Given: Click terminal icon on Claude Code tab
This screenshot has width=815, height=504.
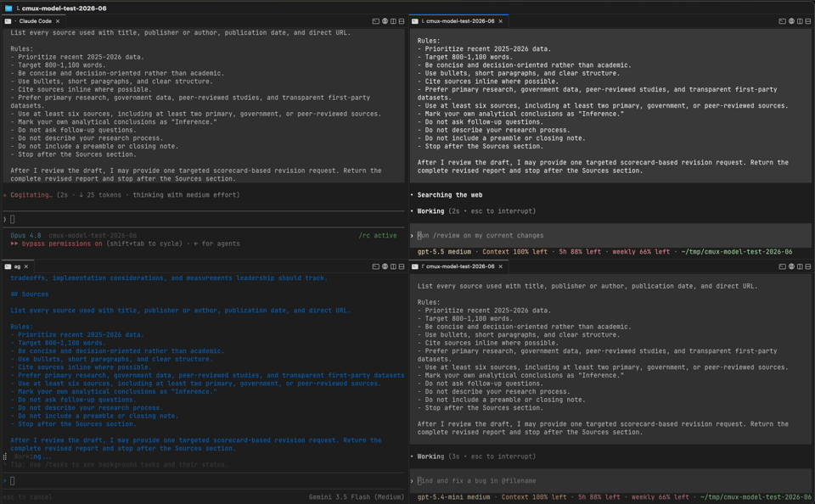Looking at the screenshot, I should tap(8, 21).
